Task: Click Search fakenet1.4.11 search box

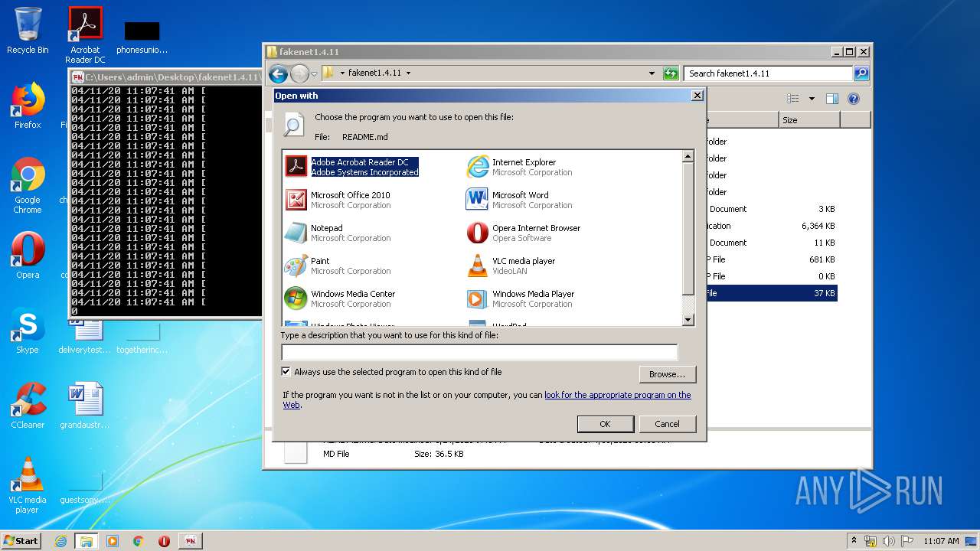Action: point(768,73)
